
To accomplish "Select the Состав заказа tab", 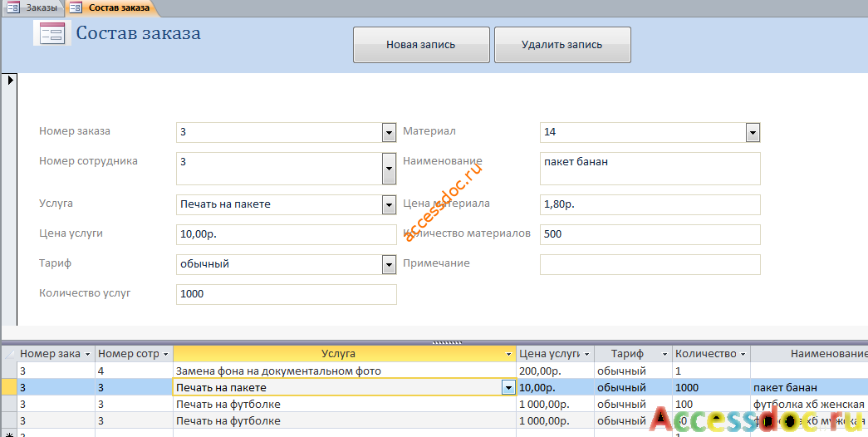I will 112,7.
